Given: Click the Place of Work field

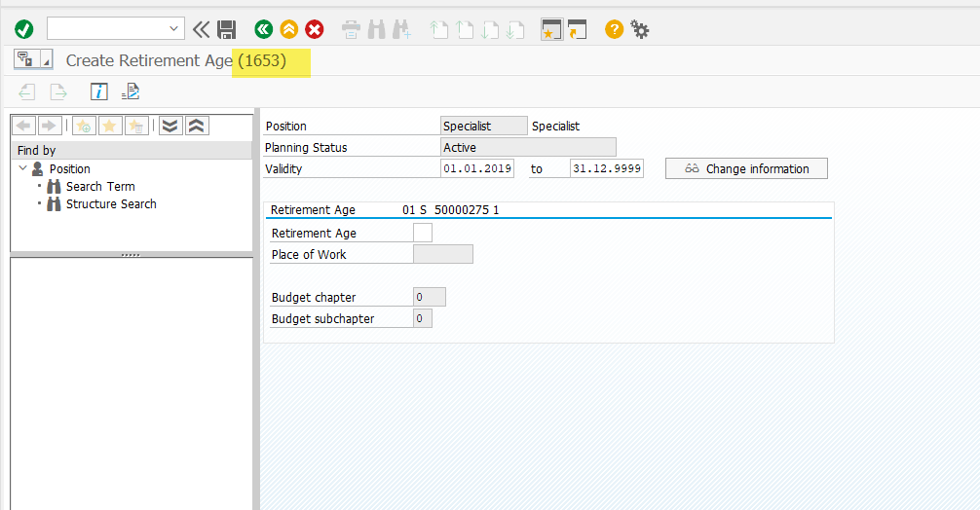Looking at the screenshot, I should [443, 254].
